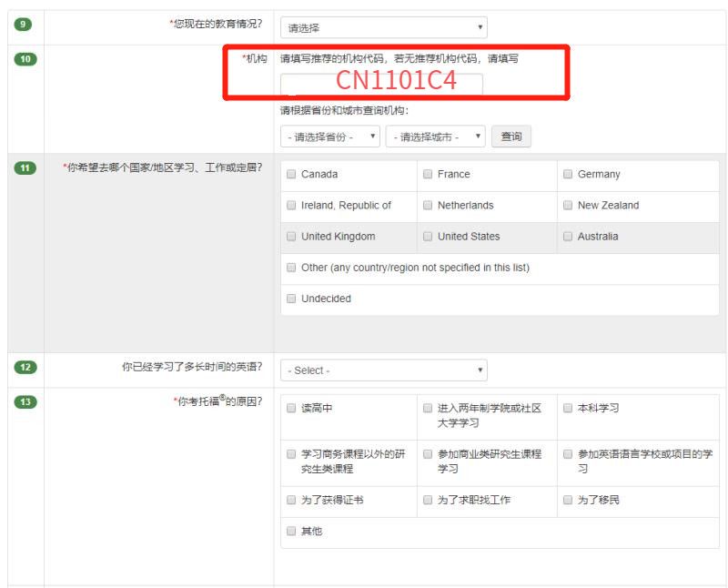Image resolution: width=728 pixels, height=588 pixels.
Task: Check the Ireland, Republic of option
Action: click(291, 206)
